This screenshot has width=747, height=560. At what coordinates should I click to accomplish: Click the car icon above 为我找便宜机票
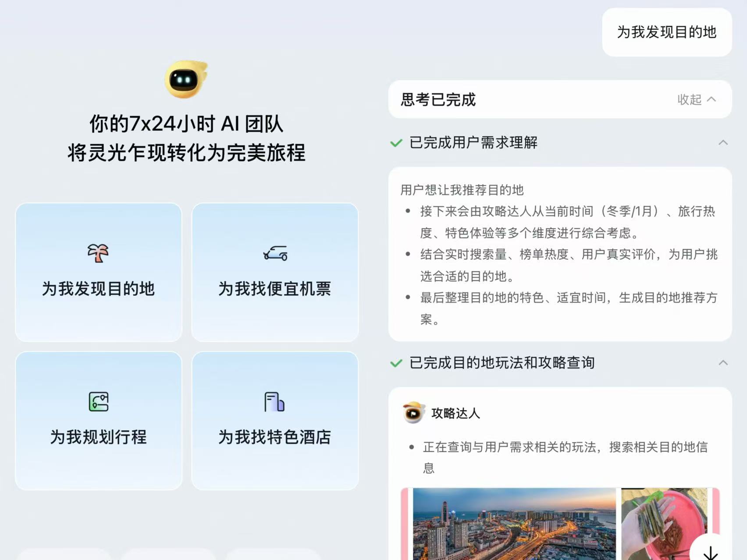pyautogui.click(x=275, y=253)
